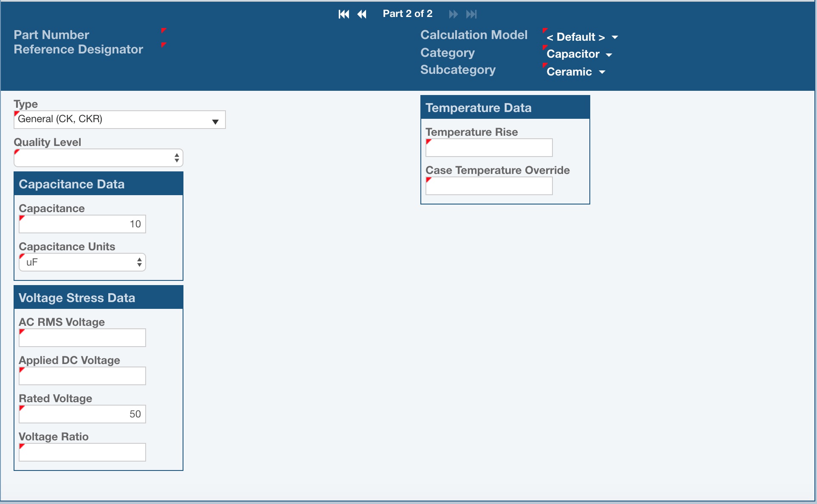The image size is (817, 504).
Task: Click the previous page navigation icon
Action: click(362, 14)
